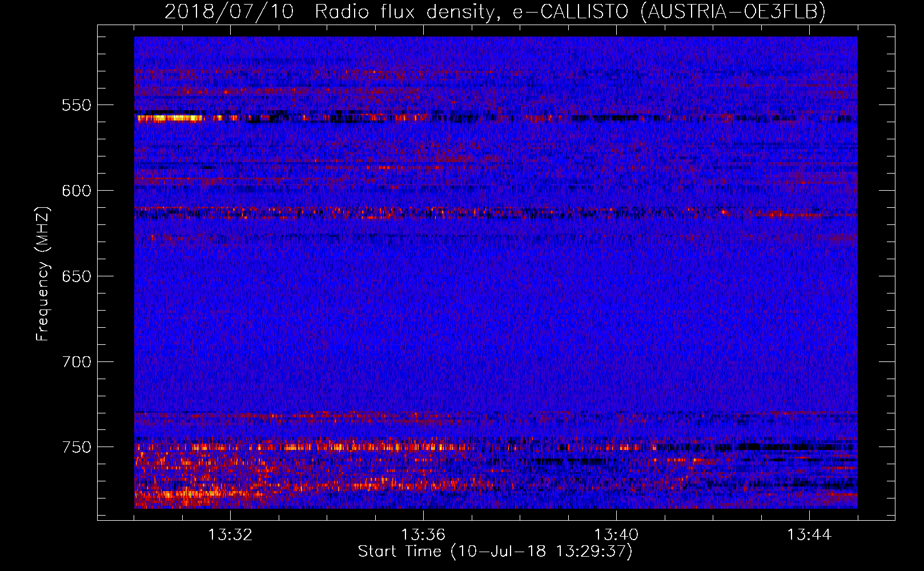Click the plot title with date 2018/07/10
924x571 pixels.
495,11
